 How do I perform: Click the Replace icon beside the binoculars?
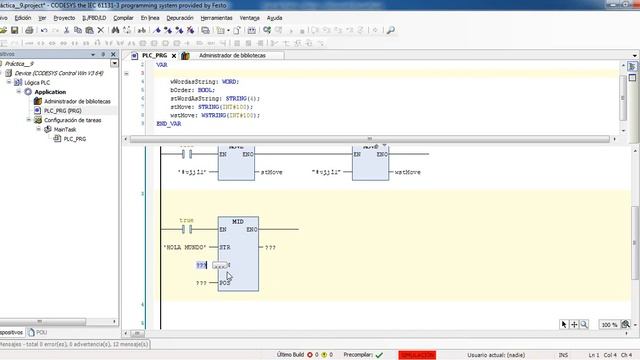click(127, 30)
